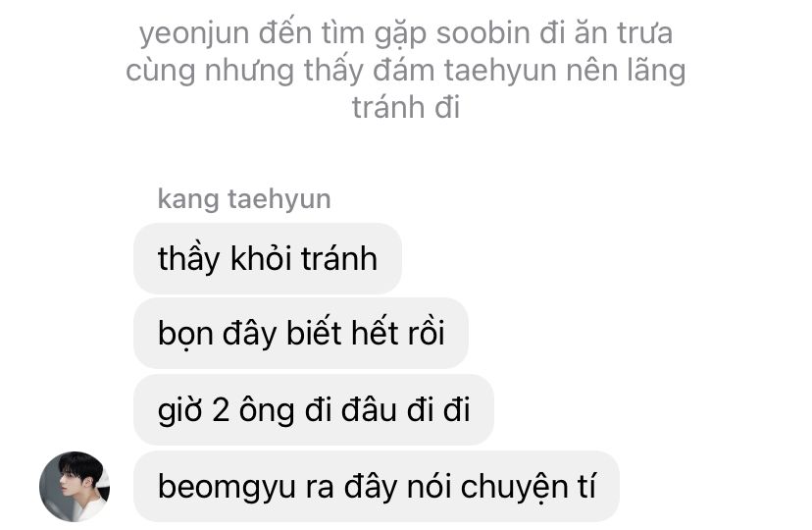
Task: Click 'chuyện tí' in the last bubble
Action: [529, 488]
